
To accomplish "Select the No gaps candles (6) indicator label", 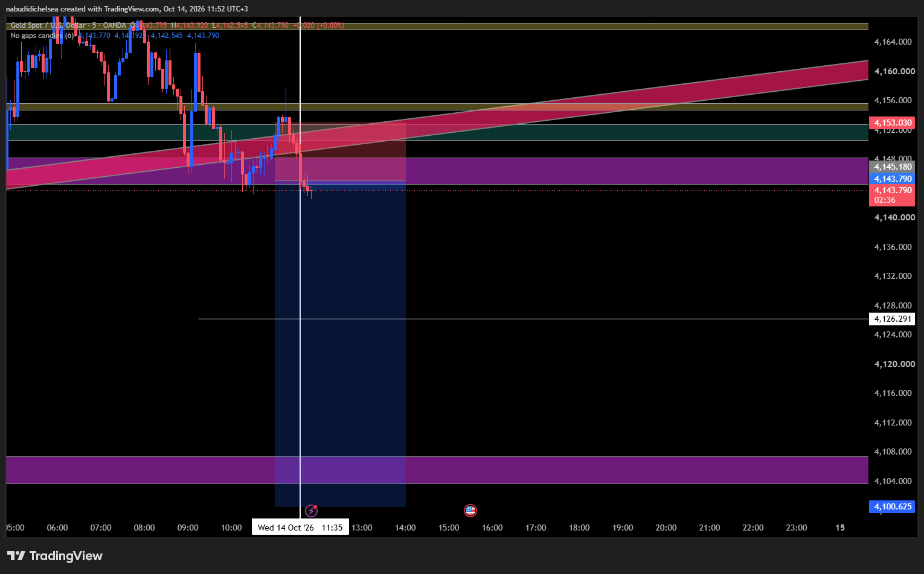I will click(x=42, y=36).
